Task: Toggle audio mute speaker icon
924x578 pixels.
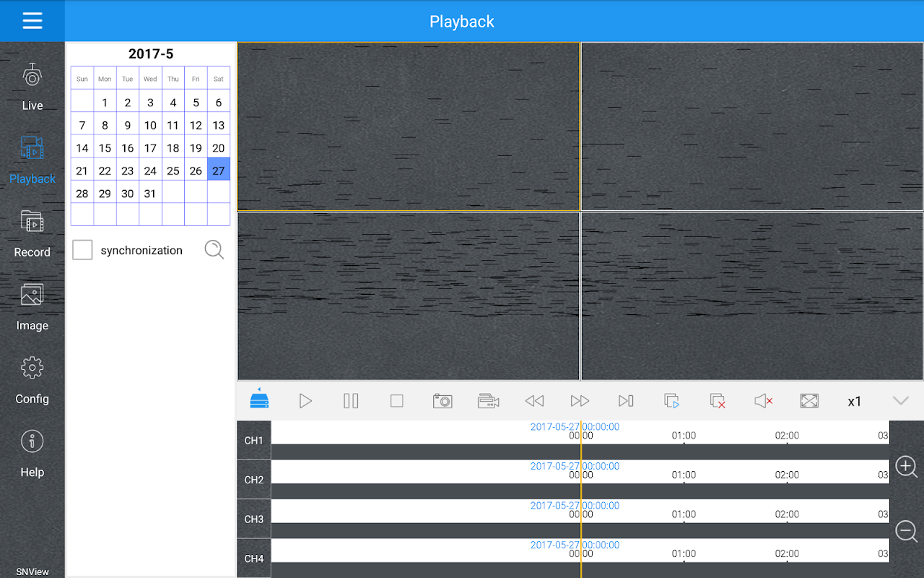Action: [764, 400]
